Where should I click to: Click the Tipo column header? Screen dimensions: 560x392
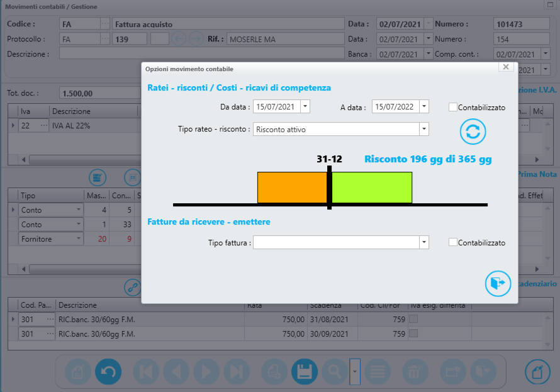tap(51, 196)
